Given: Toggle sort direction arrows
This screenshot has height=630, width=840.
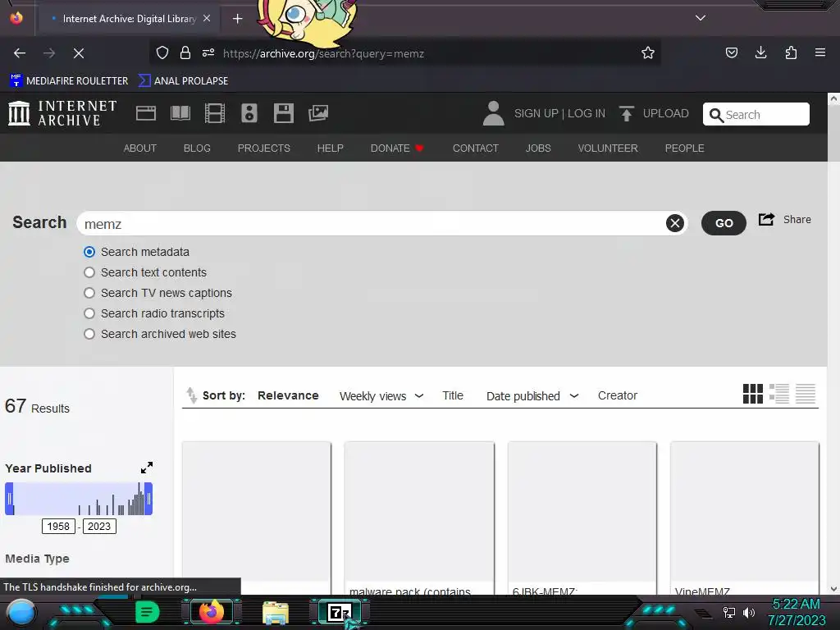Looking at the screenshot, I should (x=191, y=395).
